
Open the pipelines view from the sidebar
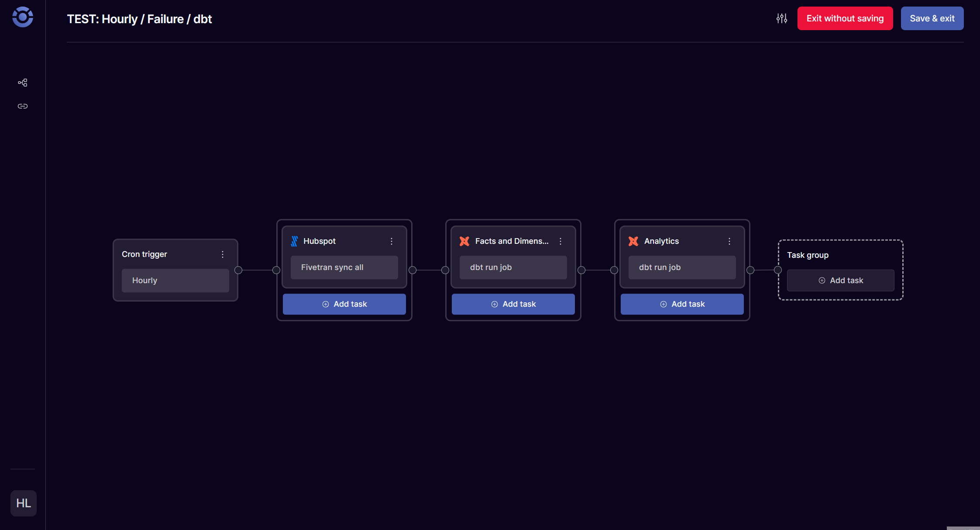22,83
